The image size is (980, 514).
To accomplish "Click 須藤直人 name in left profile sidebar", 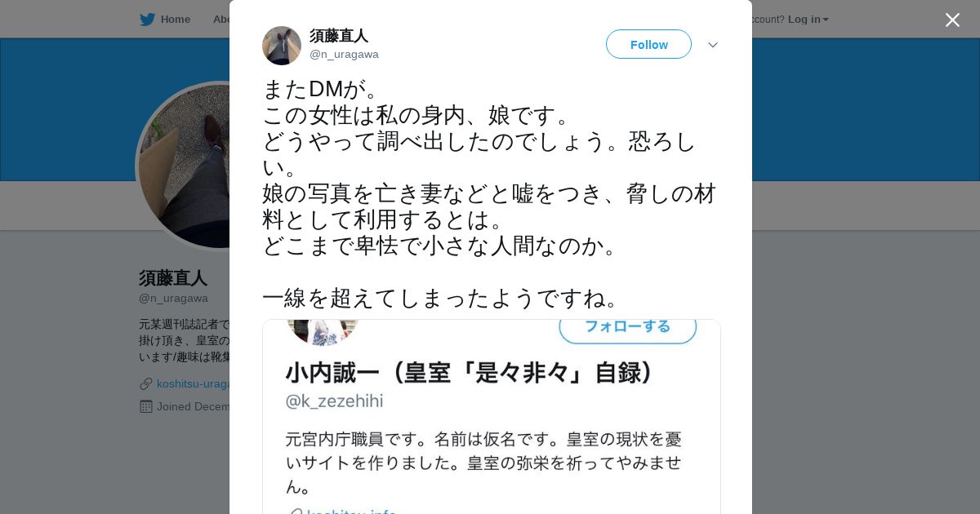I will [x=172, y=278].
